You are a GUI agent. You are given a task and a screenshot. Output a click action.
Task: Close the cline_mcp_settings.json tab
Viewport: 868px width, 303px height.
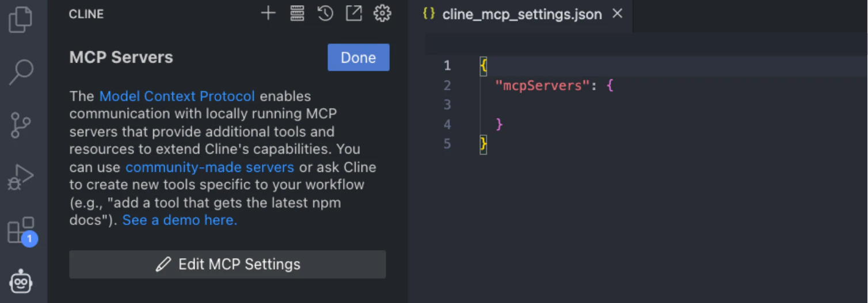(x=617, y=14)
